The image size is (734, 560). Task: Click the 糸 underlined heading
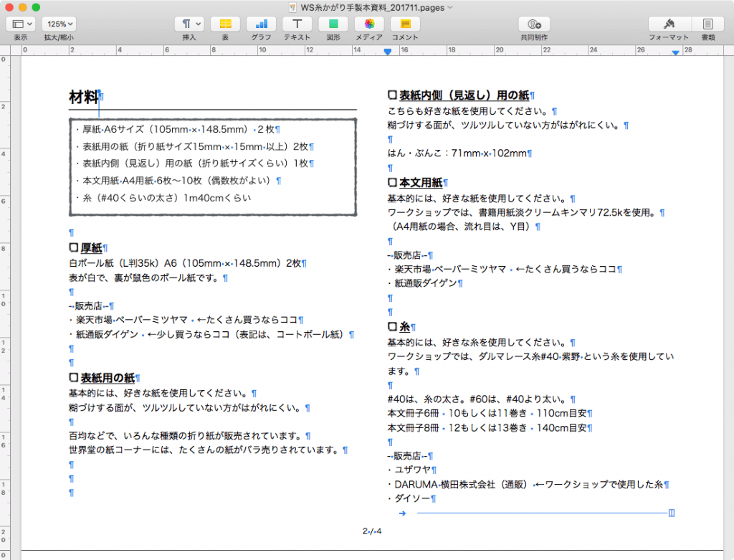(x=405, y=327)
